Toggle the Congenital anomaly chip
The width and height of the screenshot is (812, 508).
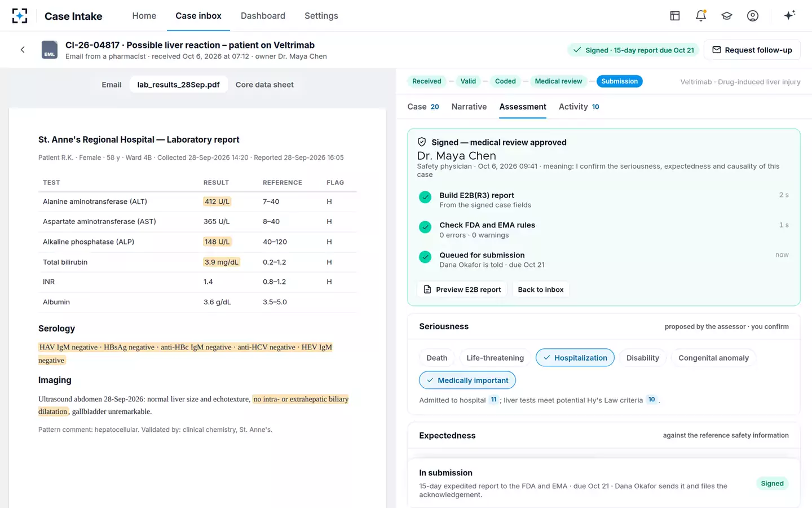click(713, 358)
